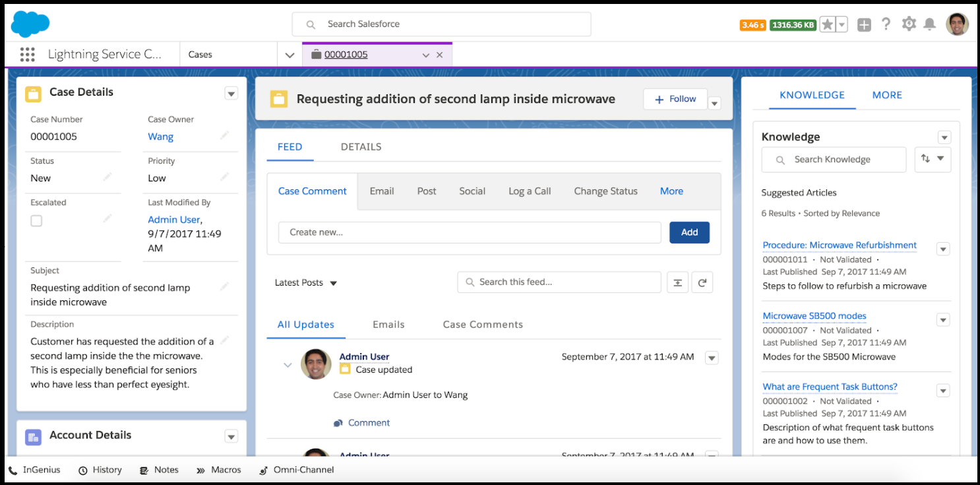
Task: Click the Help question mark icon
Action: coord(886,24)
